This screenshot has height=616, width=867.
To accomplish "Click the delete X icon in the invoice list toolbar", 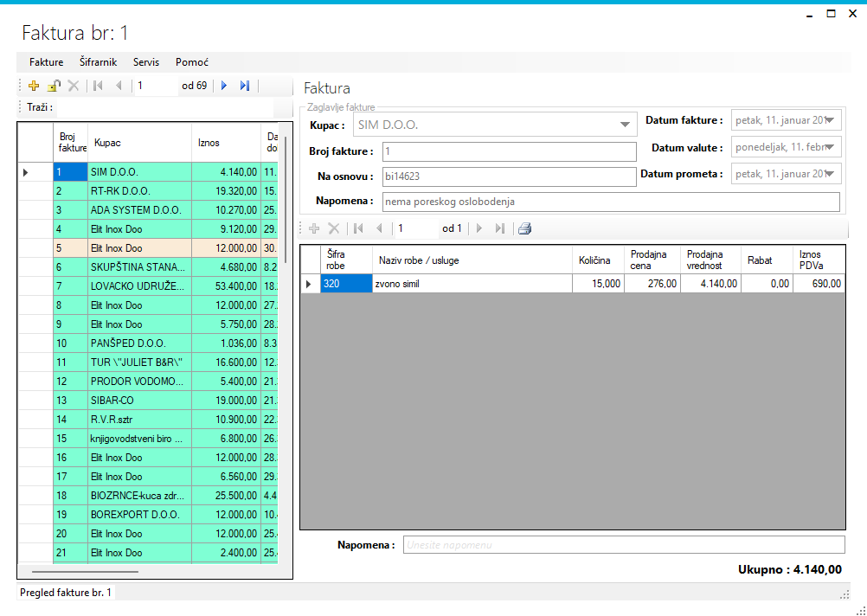I will (x=74, y=86).
